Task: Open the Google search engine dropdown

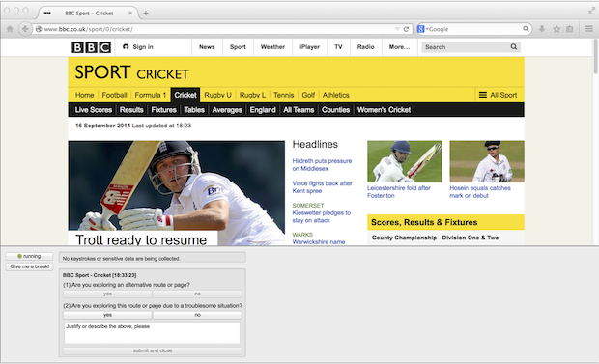Action: tap(422, 29)
